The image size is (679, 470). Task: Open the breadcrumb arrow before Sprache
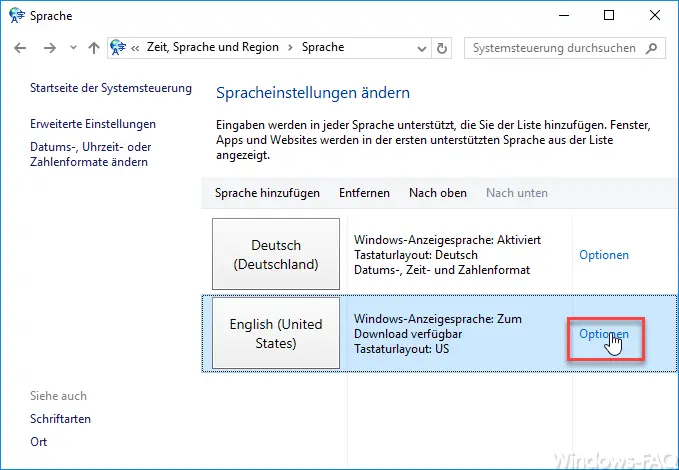[291, 48]
